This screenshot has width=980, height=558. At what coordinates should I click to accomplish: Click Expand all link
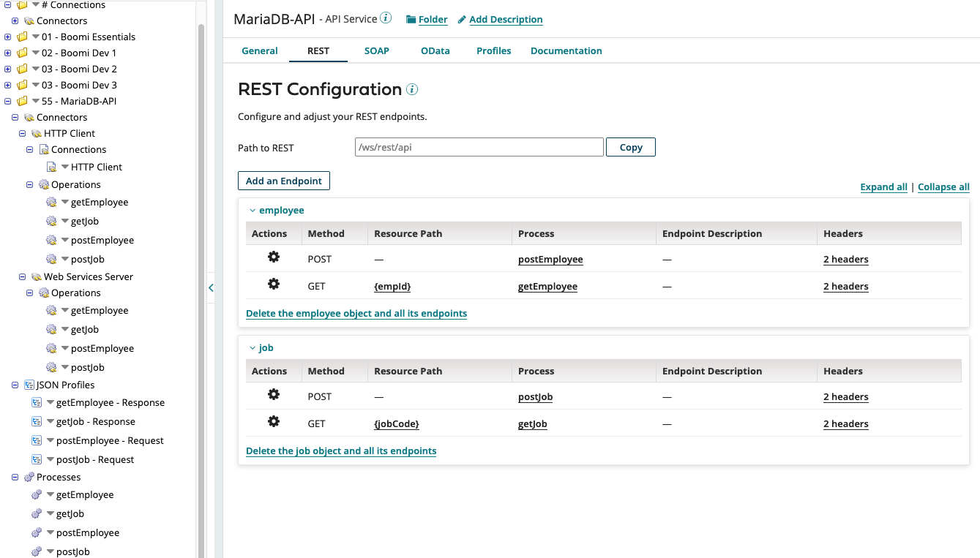pyautogui.click(x=883, y=186)
